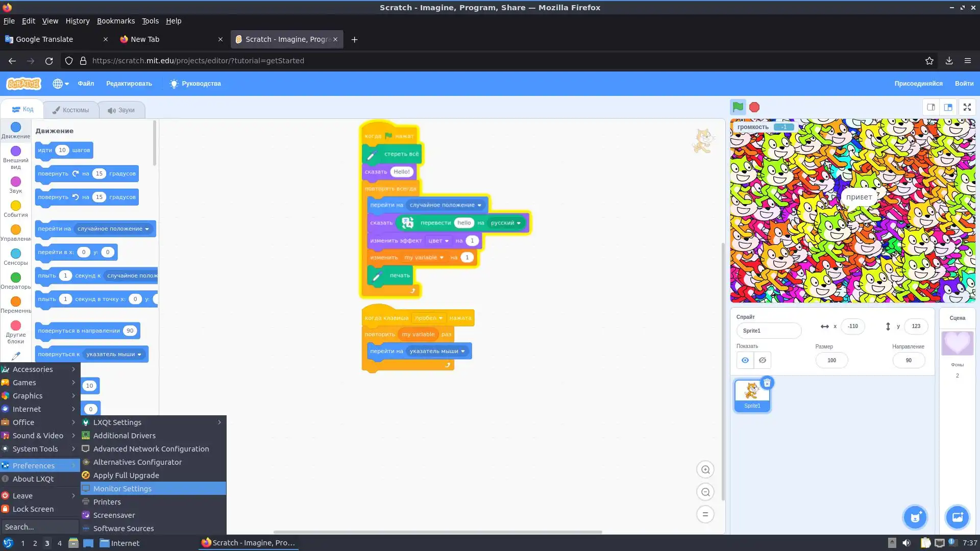Image resolution: width=980 pixels, height=551 pixels.
Task: Switch to the Костюмы tab
Action: (71, 110)
